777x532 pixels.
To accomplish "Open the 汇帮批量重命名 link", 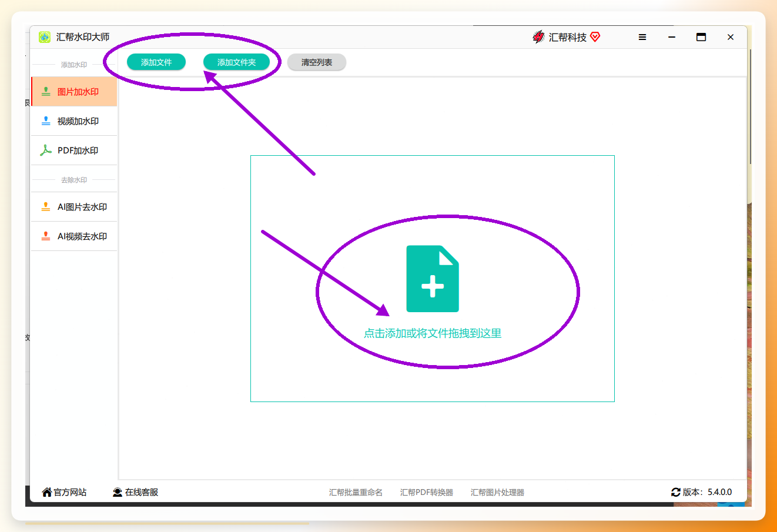I will pyautogui.click(x=356, y=493).
